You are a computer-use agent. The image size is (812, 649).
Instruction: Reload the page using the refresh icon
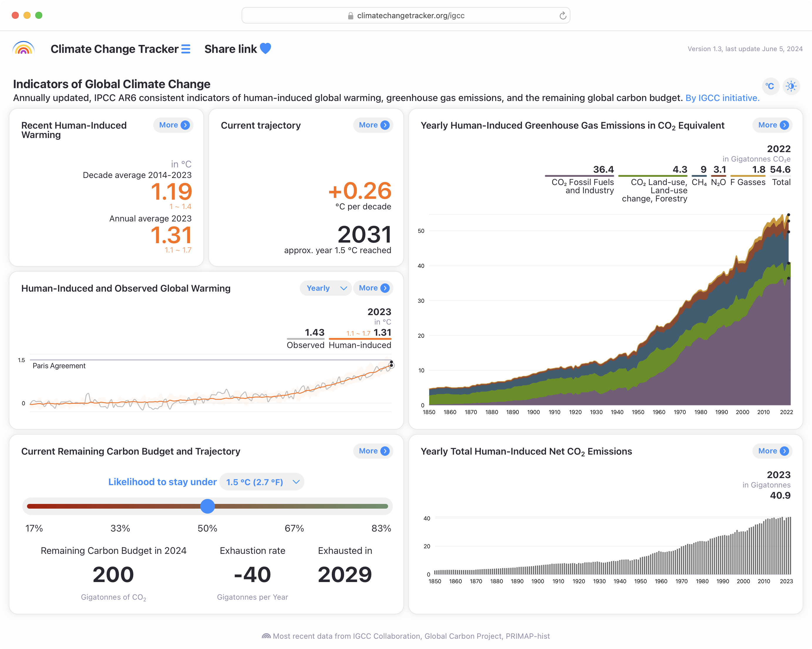pos(563,16)
